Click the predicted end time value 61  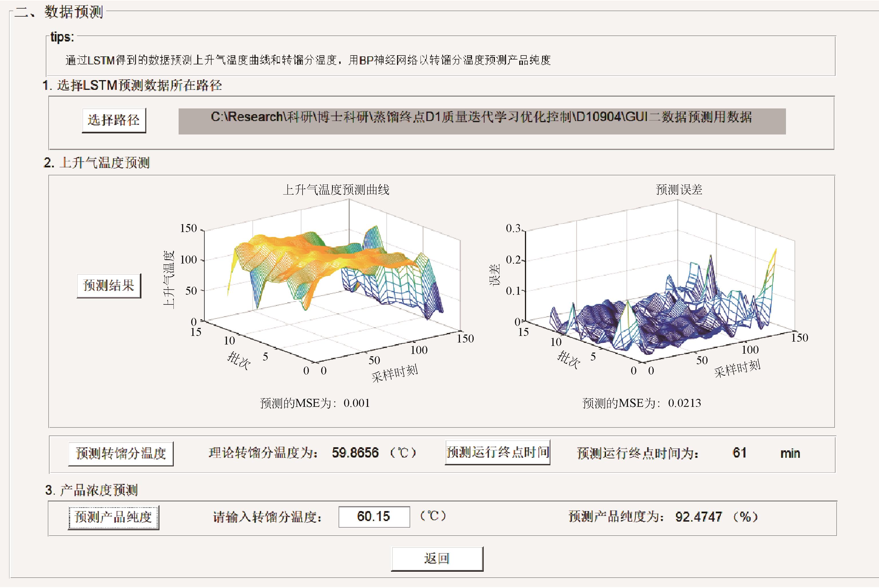click(x=739, y=453)
